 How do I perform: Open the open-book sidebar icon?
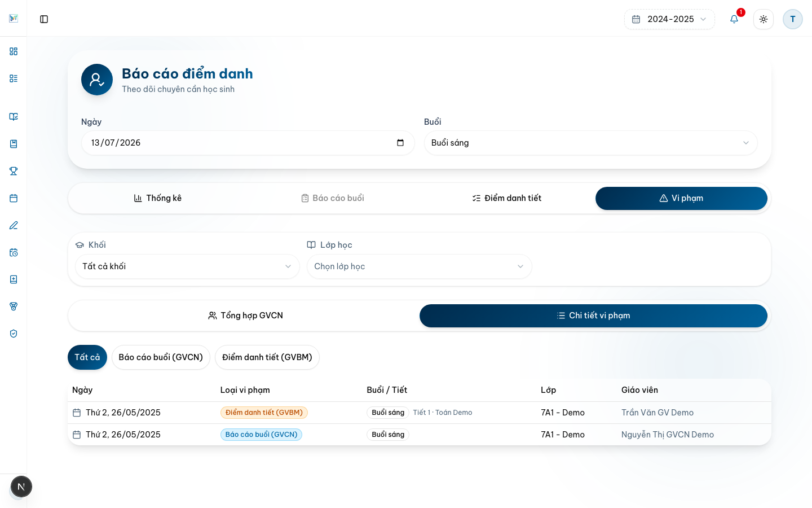click(x=14, y=117)
